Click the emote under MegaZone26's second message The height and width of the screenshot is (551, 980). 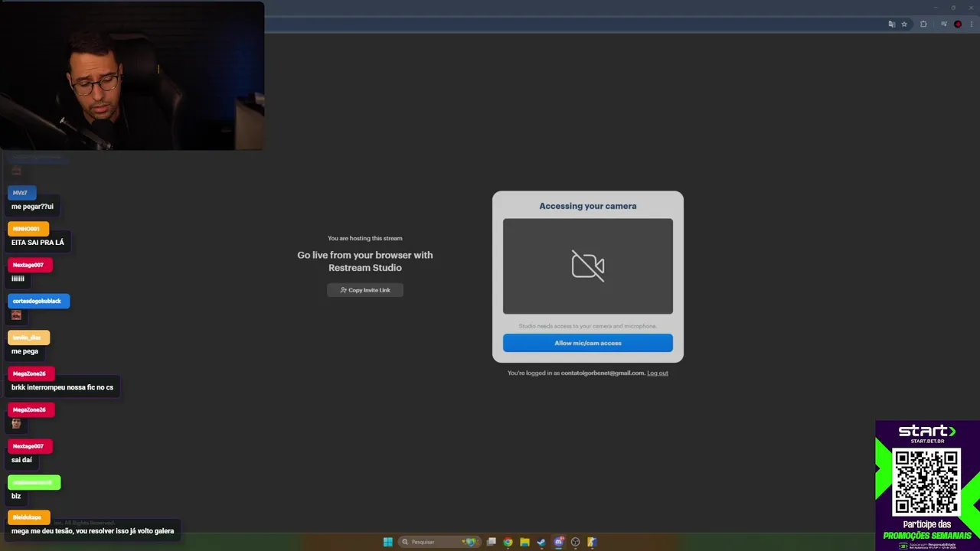click(16, 423)
